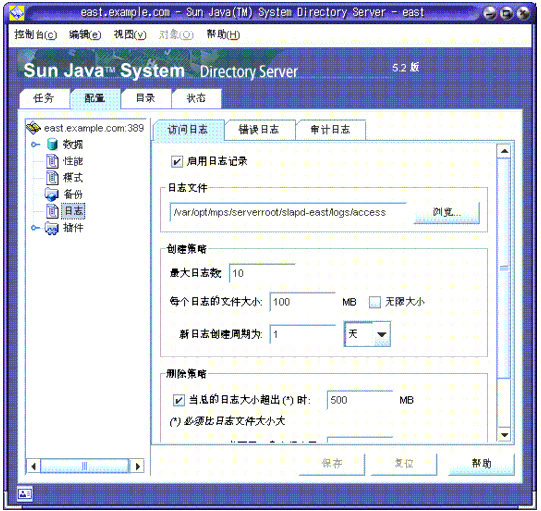Screen dimensions: 541x511
Task: Select the east.example.com:389 root node
Action: (94, 128)
